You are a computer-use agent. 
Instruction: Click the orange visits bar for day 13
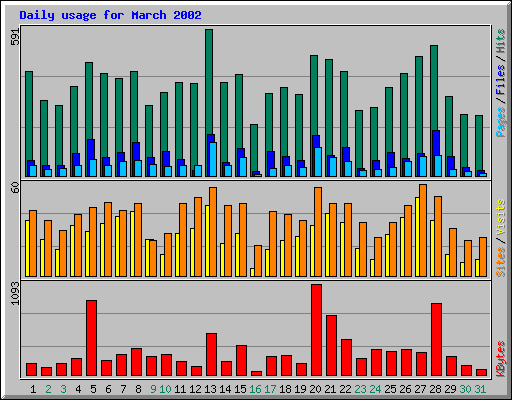tap(213, 232)
